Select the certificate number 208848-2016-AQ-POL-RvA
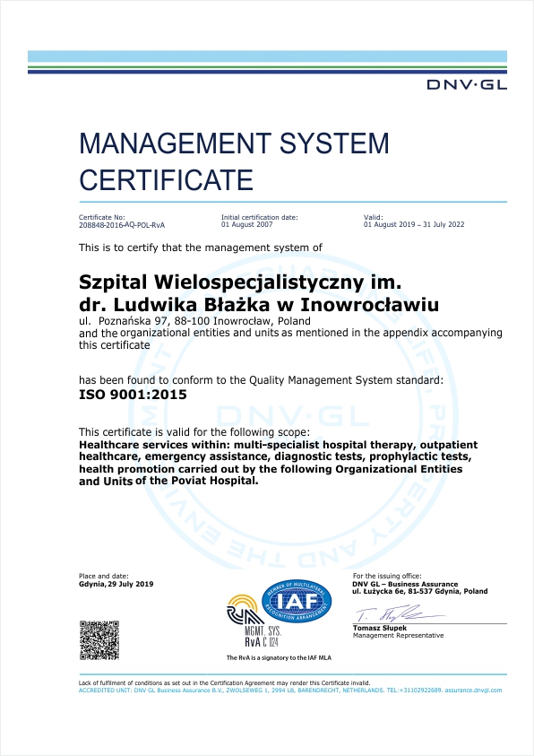This screenshot has height=756, width=534. 122,225
